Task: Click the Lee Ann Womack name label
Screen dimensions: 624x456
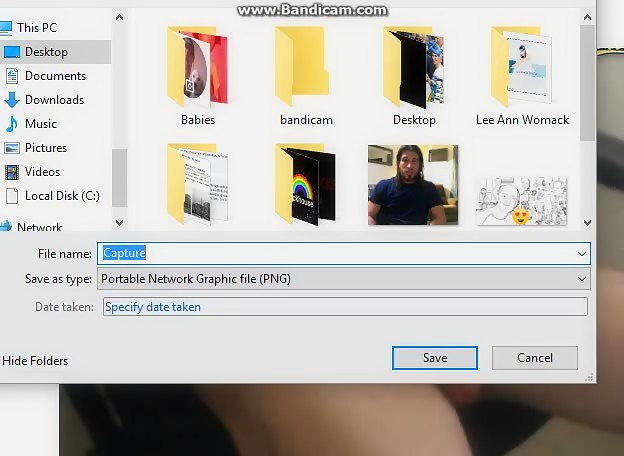Action: [522, 120]
